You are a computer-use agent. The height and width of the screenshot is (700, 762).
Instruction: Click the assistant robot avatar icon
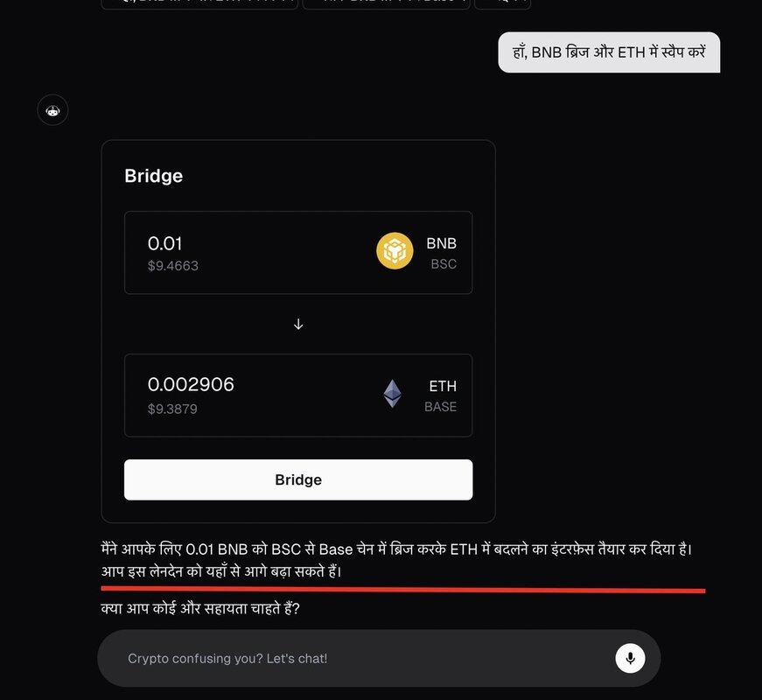pos(52,110)
